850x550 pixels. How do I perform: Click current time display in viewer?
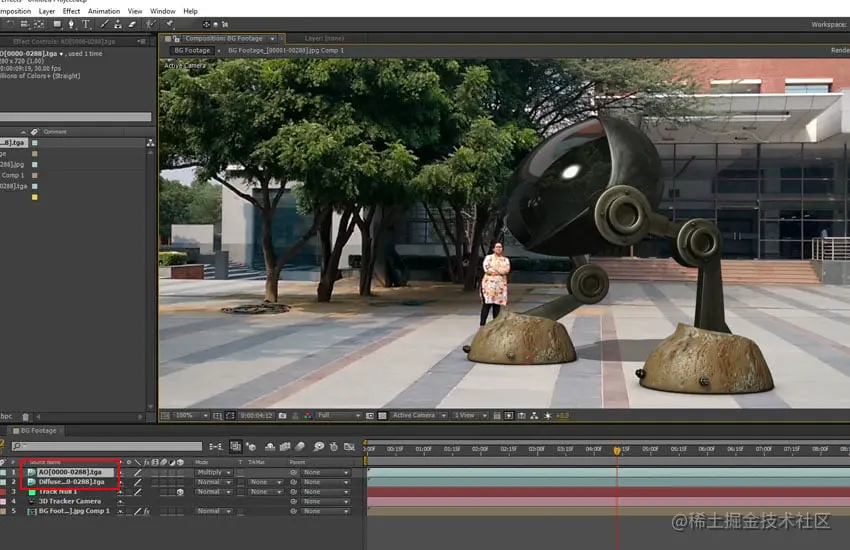click(256, 416)
